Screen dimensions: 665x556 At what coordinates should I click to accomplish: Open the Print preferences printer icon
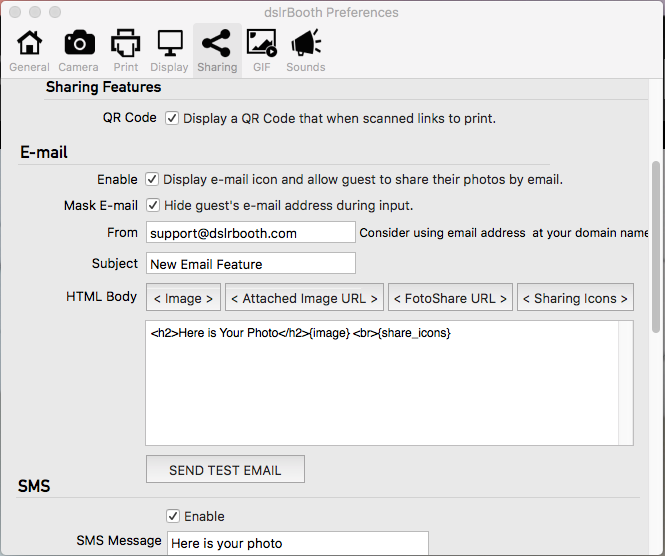click(126, 43)
